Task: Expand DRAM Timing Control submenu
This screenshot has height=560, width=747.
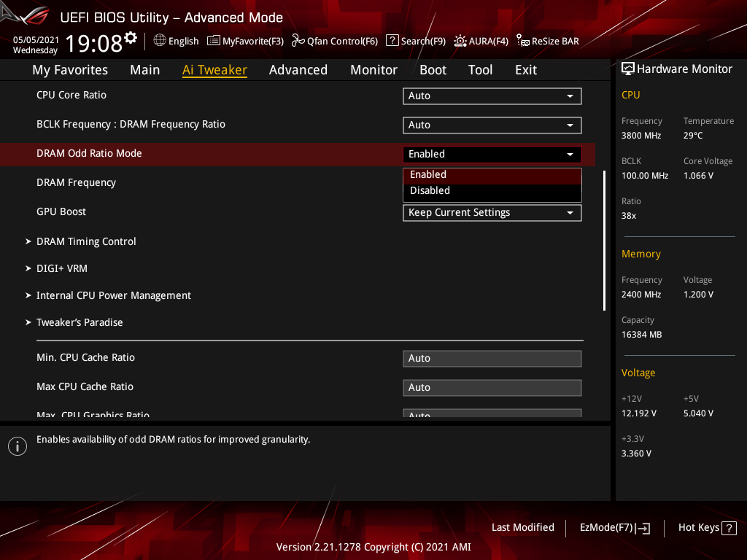Action: [86, 241]
